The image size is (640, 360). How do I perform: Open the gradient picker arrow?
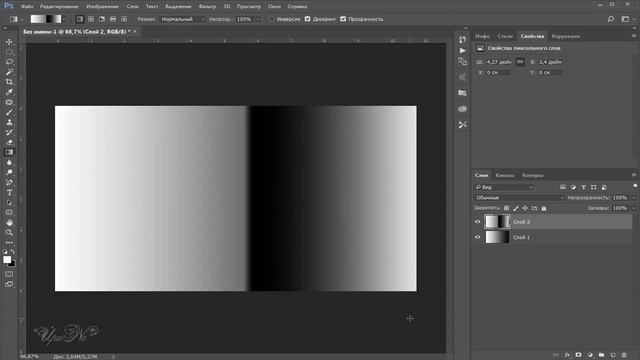click(x=64, y=19)
